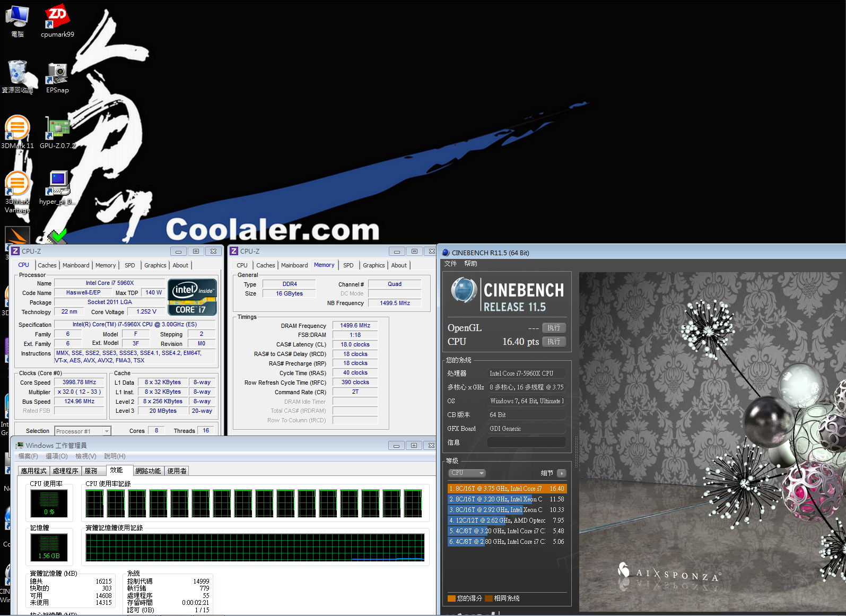Screen dimensions: 846x616
Task: Open the Mainboard tab in the first CPU-Z window
Action: click(x=76, y=265)
